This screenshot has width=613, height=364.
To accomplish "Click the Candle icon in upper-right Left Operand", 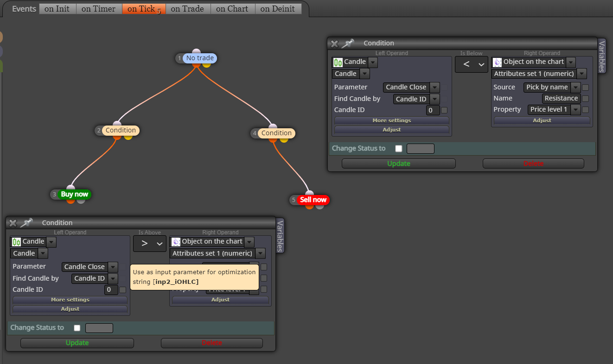I will (338, 62).
